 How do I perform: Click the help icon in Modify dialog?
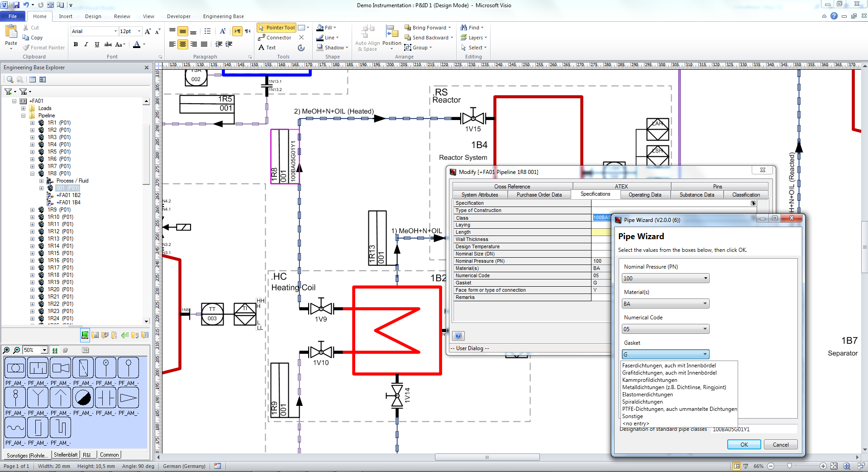[x=458, y=336]
